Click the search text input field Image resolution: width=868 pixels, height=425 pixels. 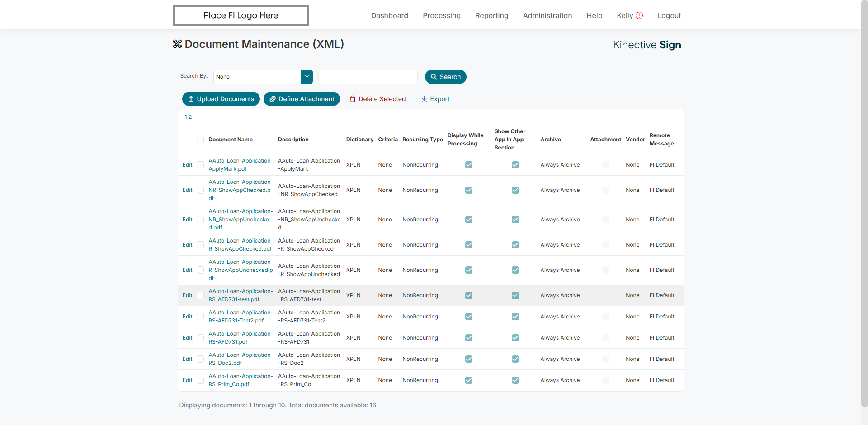368,77
